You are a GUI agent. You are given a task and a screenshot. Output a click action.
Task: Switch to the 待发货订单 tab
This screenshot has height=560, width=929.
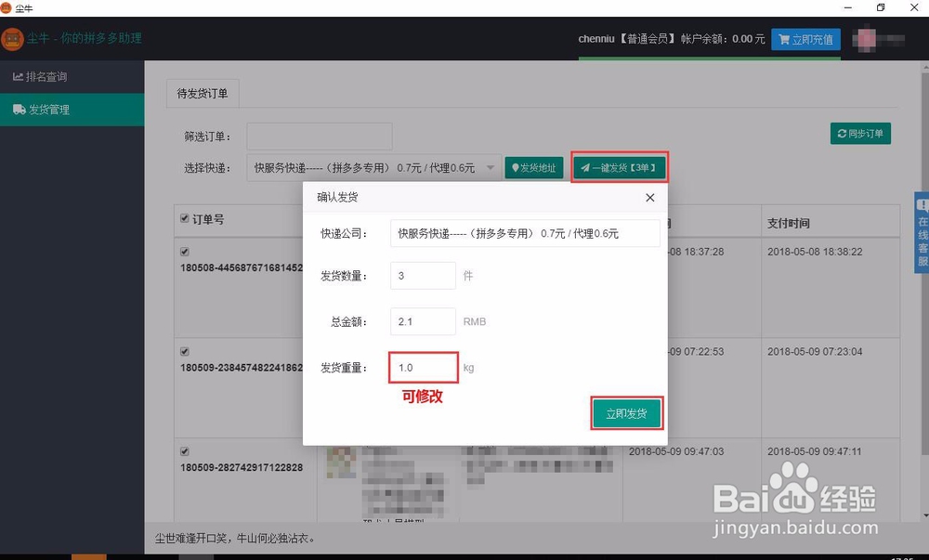[203, 94]
